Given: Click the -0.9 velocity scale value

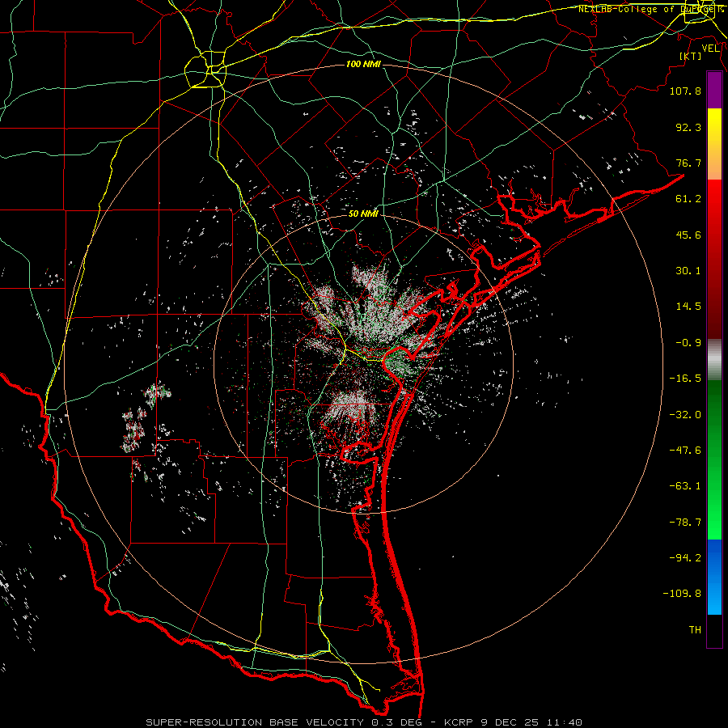Looking at the screenshot, I should [x=688, y=343].
